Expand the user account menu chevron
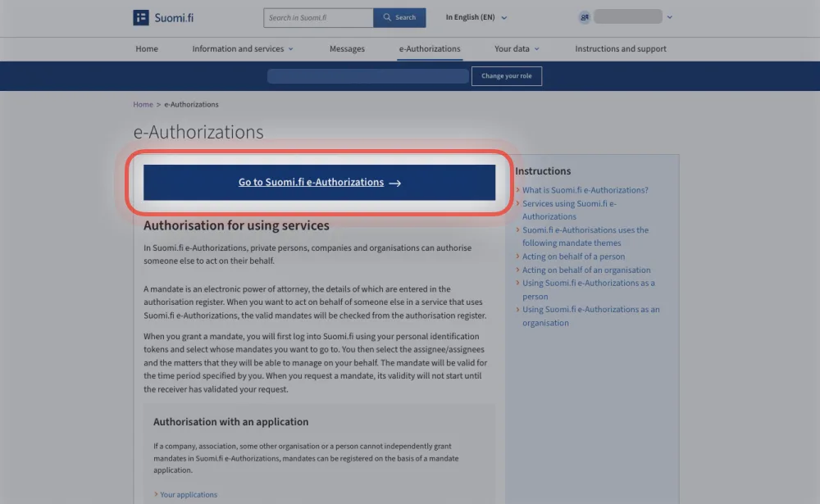 coord(669,17)
